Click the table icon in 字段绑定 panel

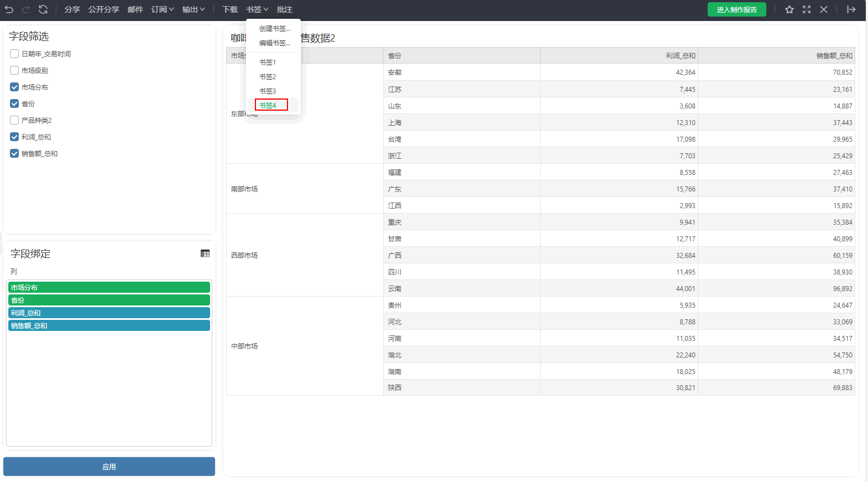tap(205, 253)
